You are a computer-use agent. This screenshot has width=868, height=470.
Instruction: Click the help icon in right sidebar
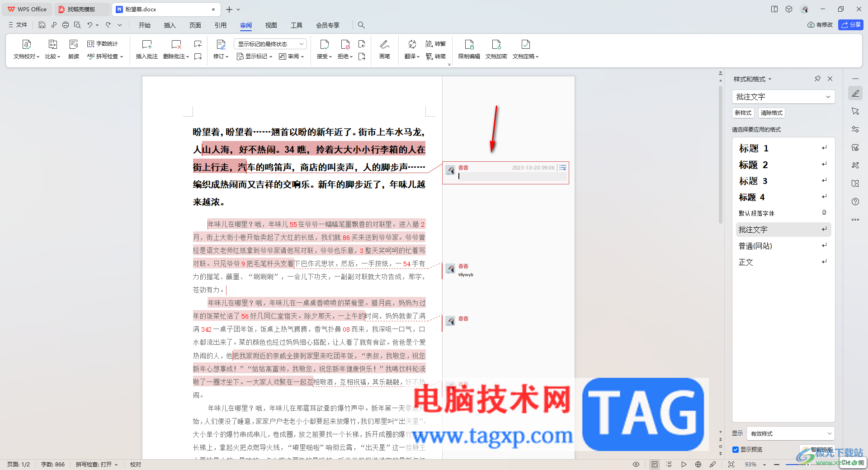pos(855,202)
